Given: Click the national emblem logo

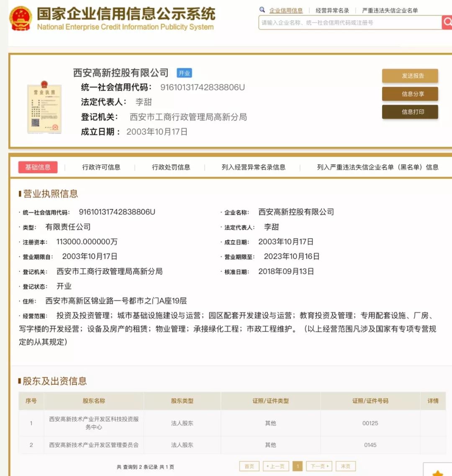Looking at the screenshot, I should pos(21,18).
